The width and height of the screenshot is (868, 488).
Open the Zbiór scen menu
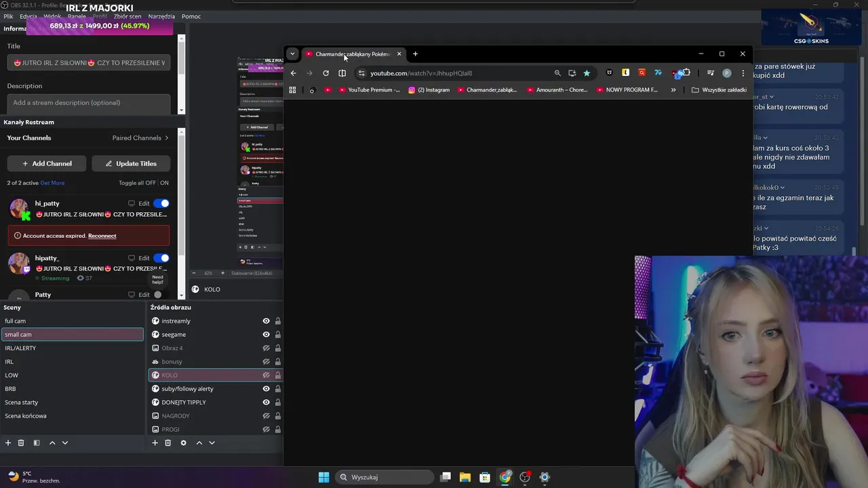point(127,16)
